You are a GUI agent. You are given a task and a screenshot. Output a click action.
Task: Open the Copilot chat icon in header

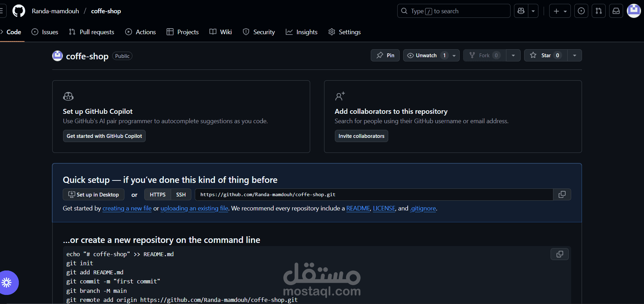[x=521, y=11]
